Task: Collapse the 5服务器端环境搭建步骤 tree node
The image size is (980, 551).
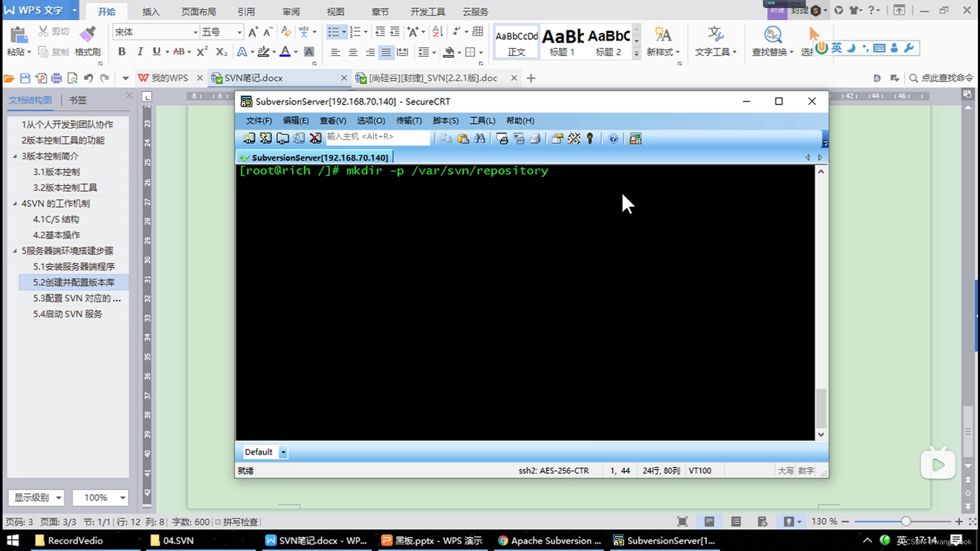Action: pyautogui.click(x=14, y=251)
